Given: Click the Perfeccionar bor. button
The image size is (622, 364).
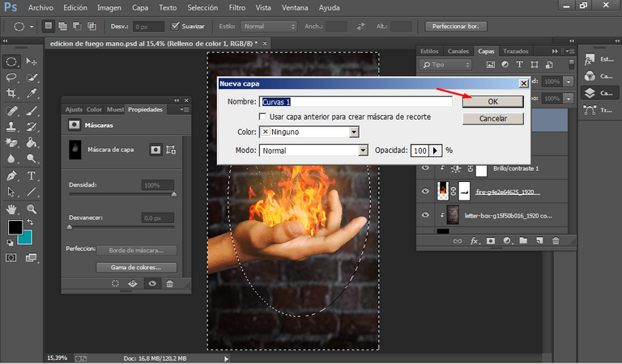Looking at the screenshot, I should [456, 27].
